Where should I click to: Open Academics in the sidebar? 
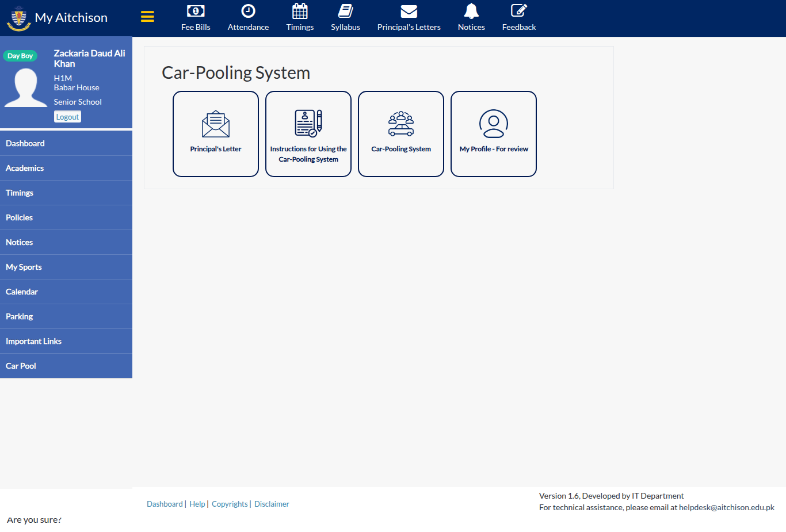pos(66,168)
